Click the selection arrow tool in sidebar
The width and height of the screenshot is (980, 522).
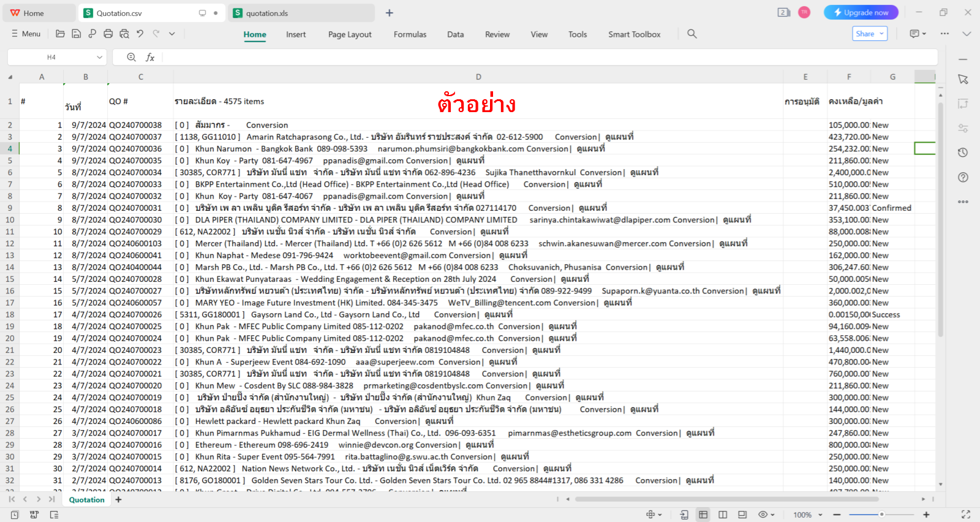click(x=963, y=80)
